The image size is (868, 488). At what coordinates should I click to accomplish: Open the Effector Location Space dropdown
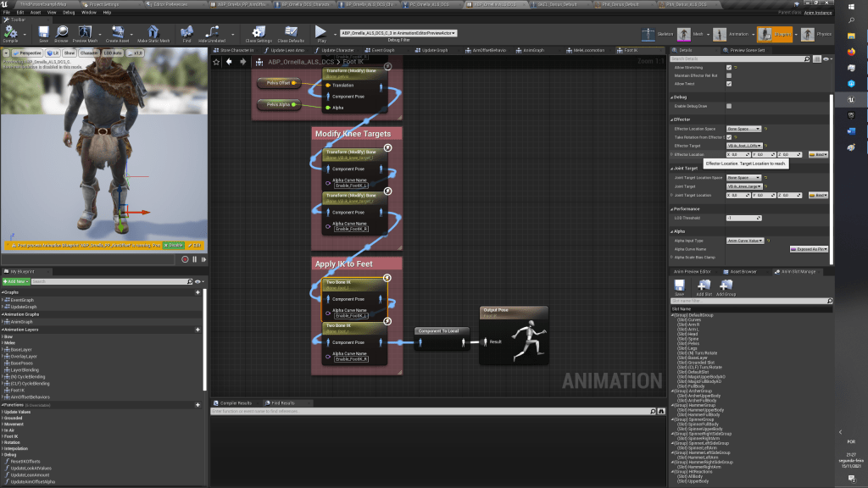(x=743, y=129)
